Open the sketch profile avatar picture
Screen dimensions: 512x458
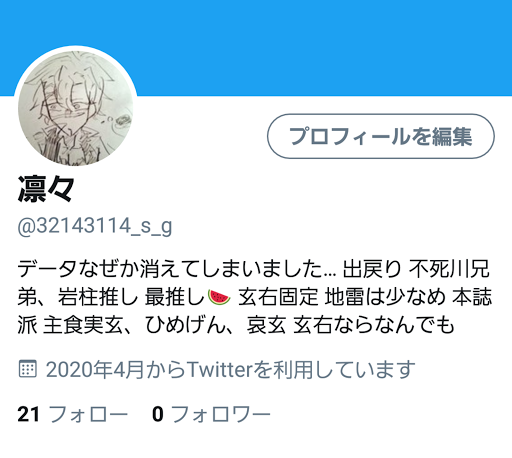[76, 108]
